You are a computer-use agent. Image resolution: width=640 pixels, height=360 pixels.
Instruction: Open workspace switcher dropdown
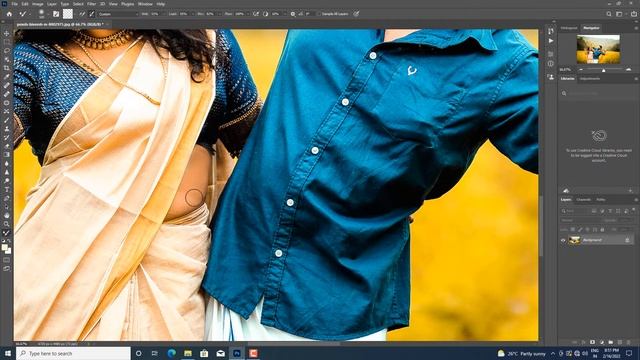click(x=620, y=14)
